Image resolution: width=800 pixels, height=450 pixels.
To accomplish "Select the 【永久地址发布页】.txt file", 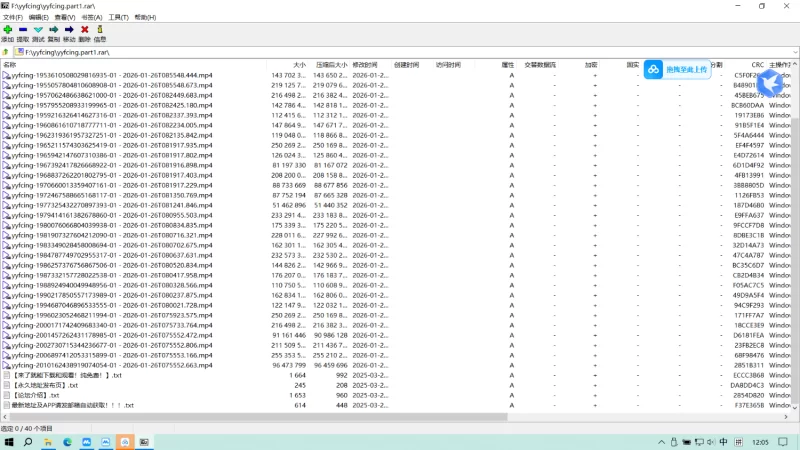I will pos(45,385).
